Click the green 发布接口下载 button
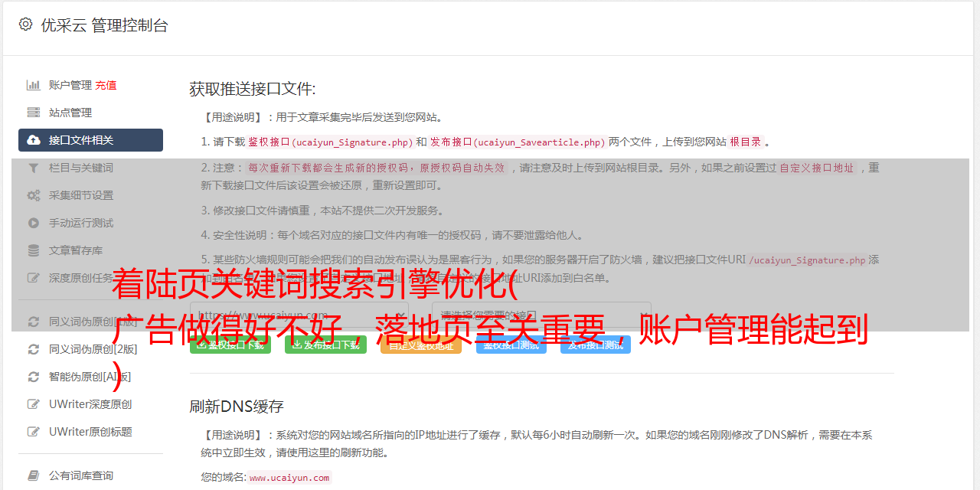This screenshot has height=490, width=980. [325, 345]
